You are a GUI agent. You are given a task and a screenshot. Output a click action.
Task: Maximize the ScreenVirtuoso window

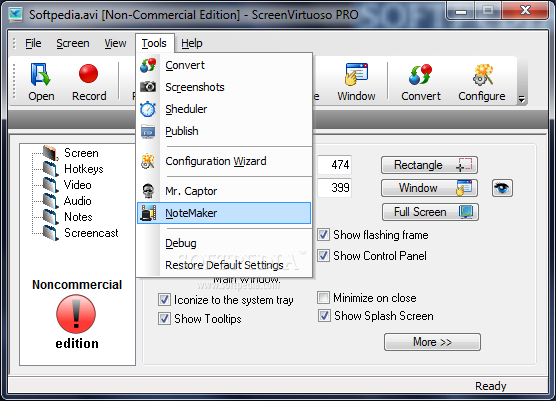[488, 11]
